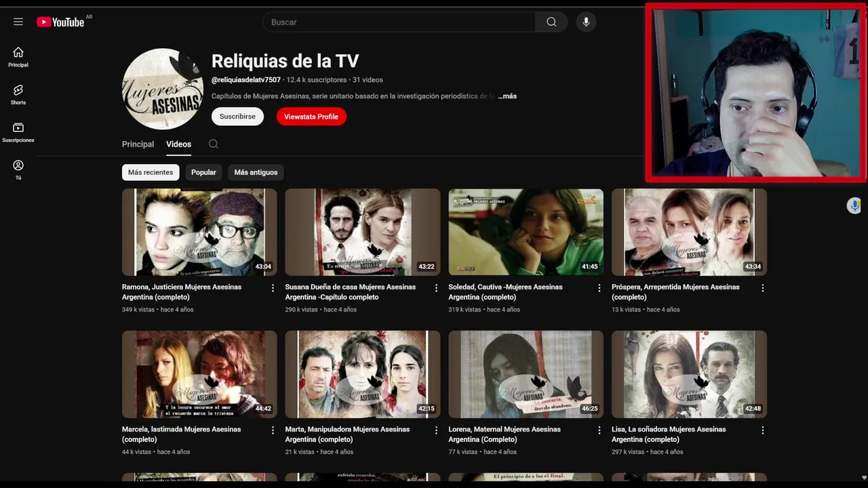Click the @reliquiasdelatv7507 channel handle
Viewport: 868px width, 488px height.
point(245,80)
